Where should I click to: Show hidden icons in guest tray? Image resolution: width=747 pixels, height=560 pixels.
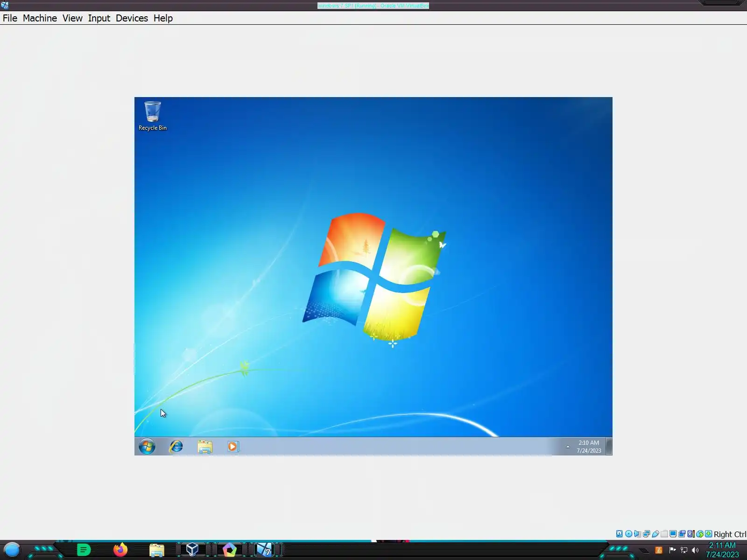click(x=568, y=447)
